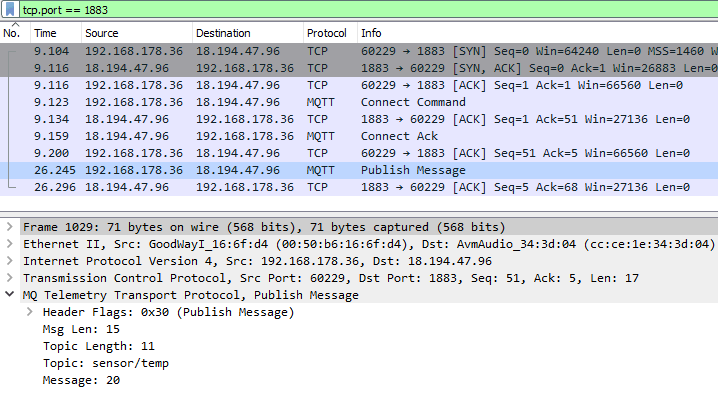Sort by the Time column header
Image resolution: width=718 pixels, height=397 pixels.
pyautogui.click(x=56, y=33)
